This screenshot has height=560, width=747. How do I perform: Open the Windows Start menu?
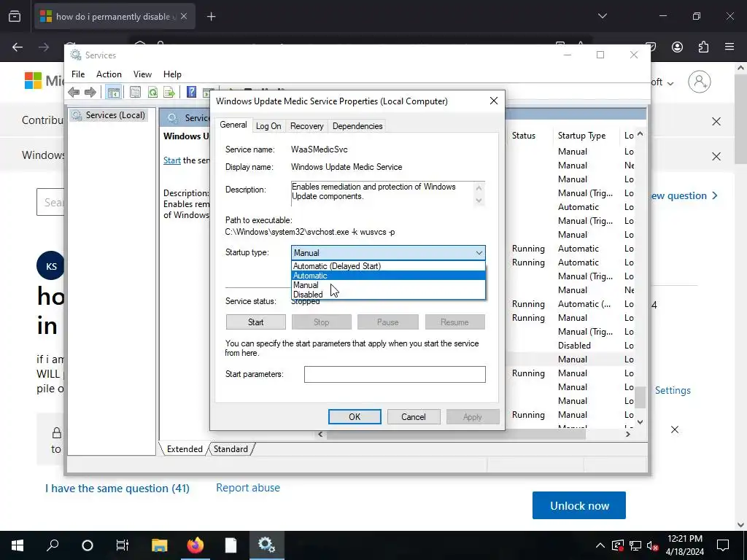[18, 545]
